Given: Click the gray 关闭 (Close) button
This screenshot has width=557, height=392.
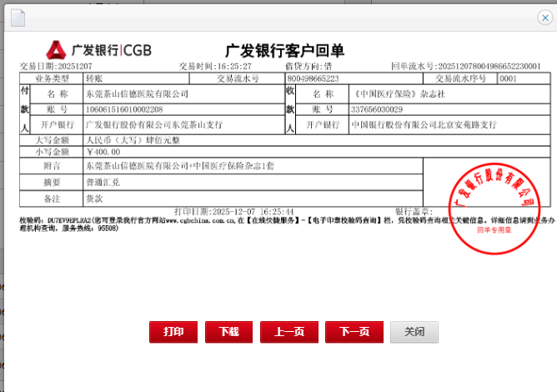Looking at the screenshot, I should (414, 332).
